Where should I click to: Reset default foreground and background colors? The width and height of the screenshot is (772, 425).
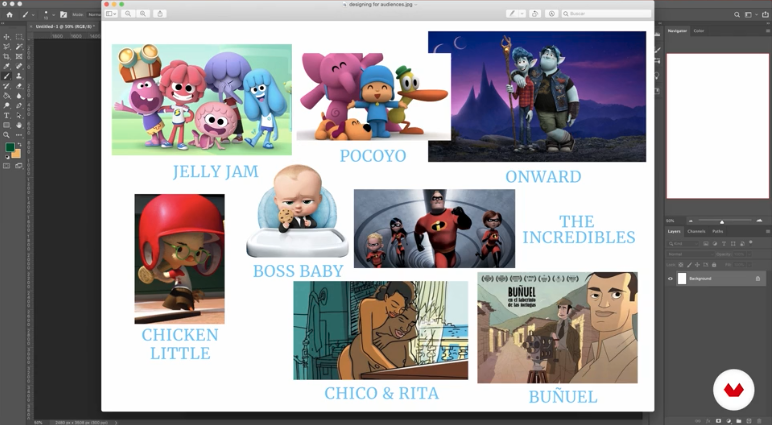(7, 157)
